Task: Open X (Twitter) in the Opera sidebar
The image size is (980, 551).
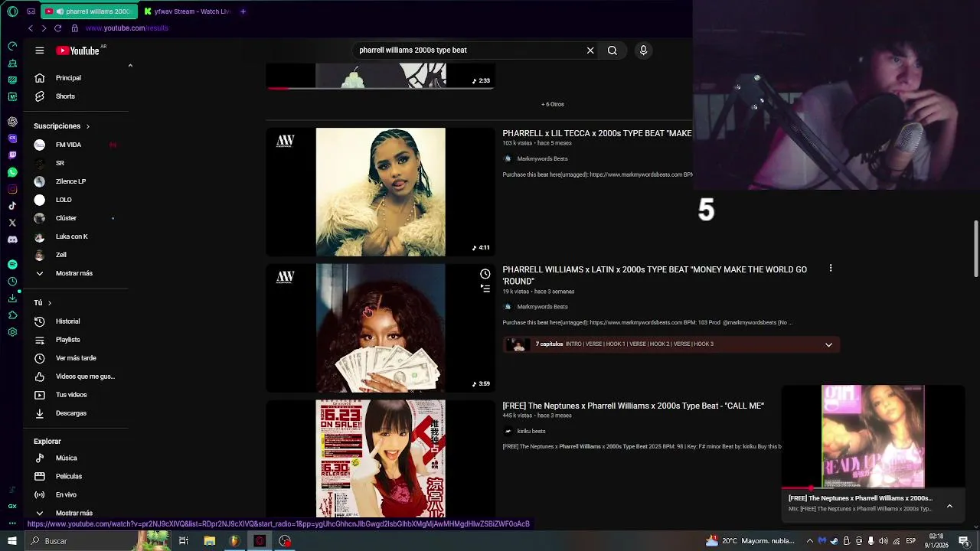Action: click(12, 223)
